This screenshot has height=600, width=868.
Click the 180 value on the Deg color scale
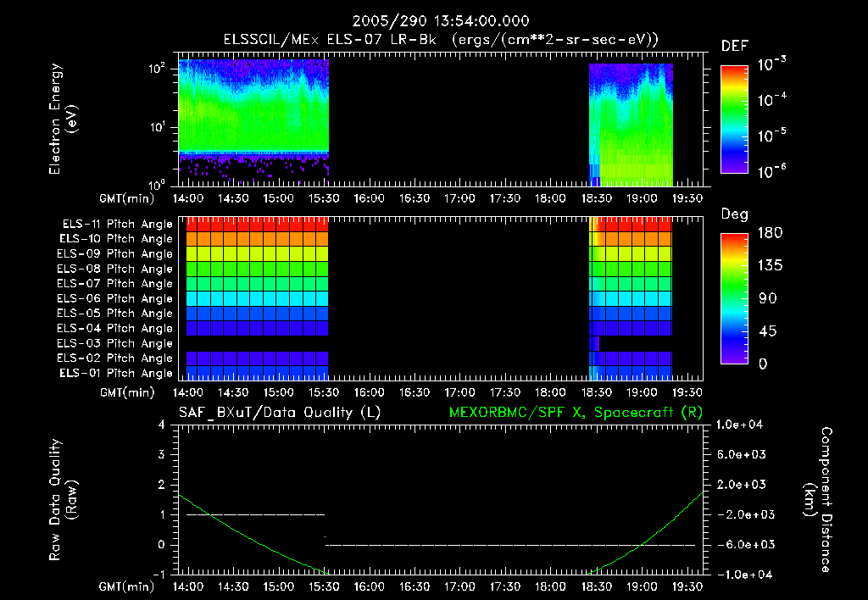[770, 232]
